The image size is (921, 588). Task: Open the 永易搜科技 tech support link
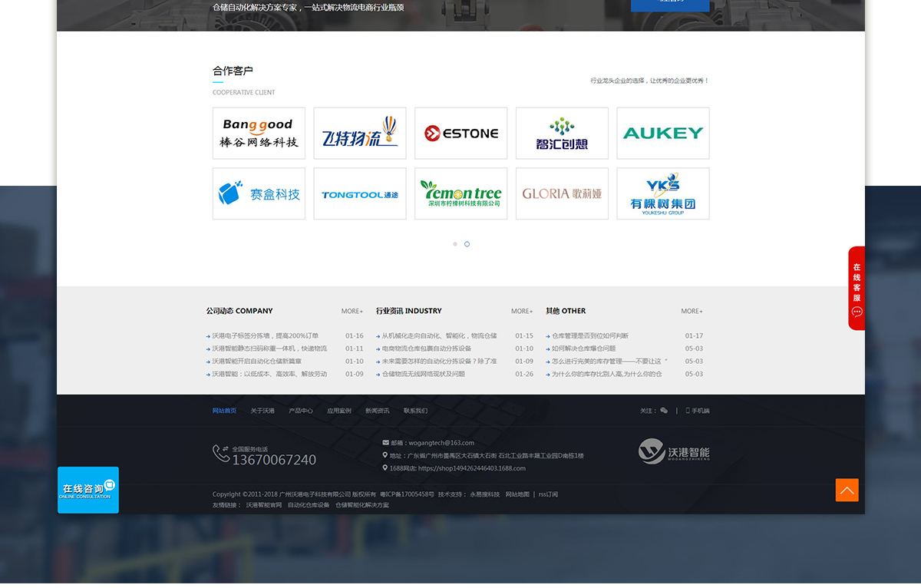485,494
